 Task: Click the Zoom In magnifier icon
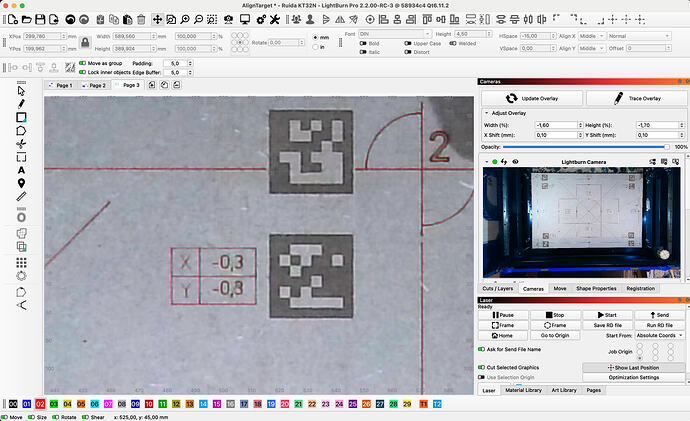click(185, 19)
